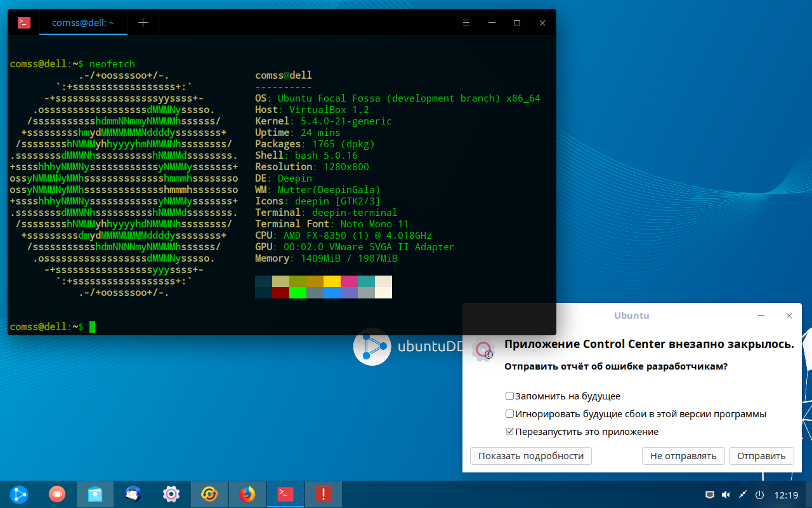Open the yellow update manager dock icon
The height and width of the screenshot is (508, 812).
point(209,494)
